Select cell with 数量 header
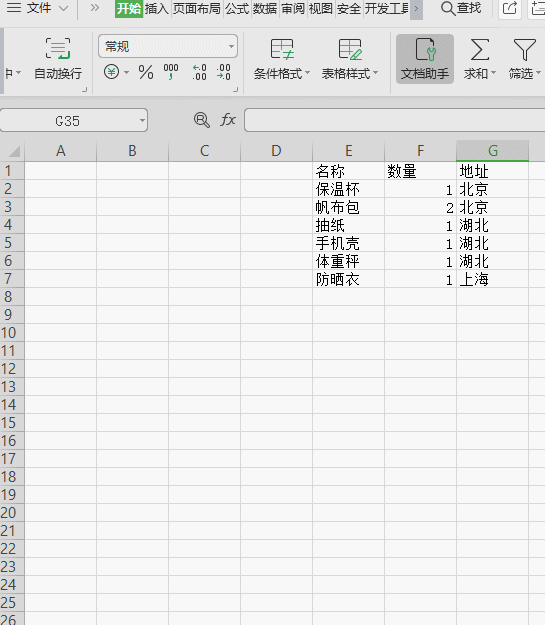Viewport: 545px width, 625px height. (420, 171)
